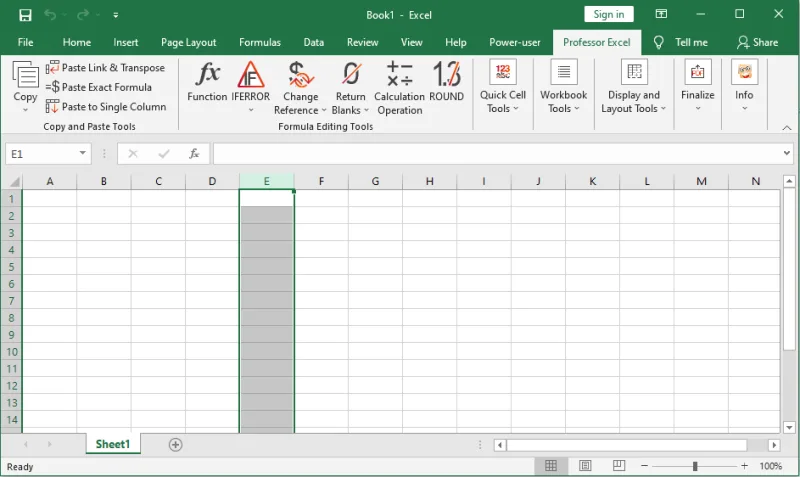
Task: Click vertical scrollbar down arrow
Action: (789, 428)
